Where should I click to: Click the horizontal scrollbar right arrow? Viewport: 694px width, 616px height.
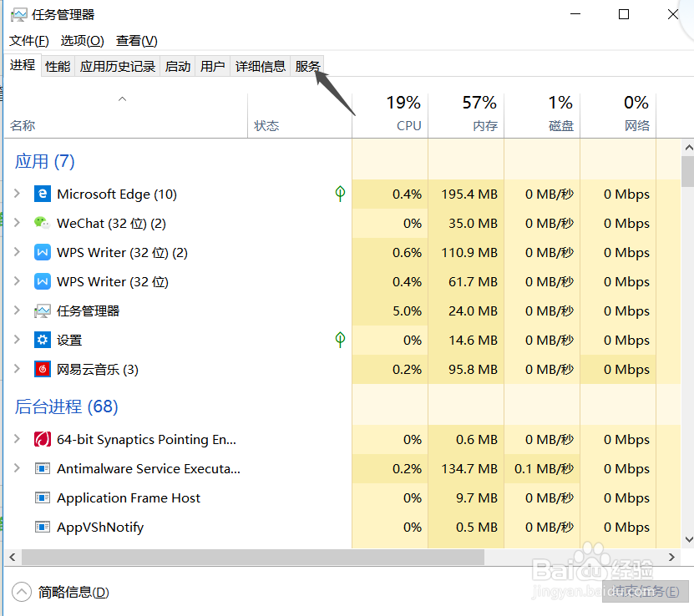tap(671, 558)
